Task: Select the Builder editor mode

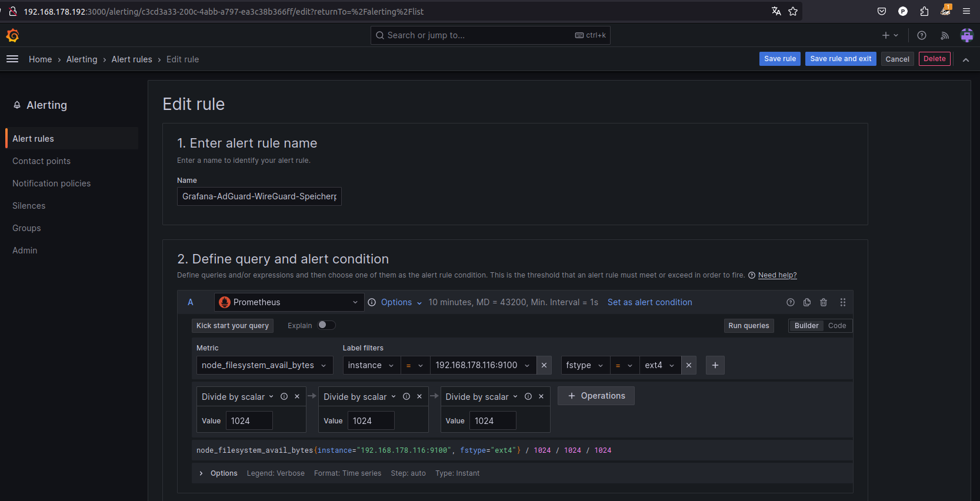Action: [806, 326]
